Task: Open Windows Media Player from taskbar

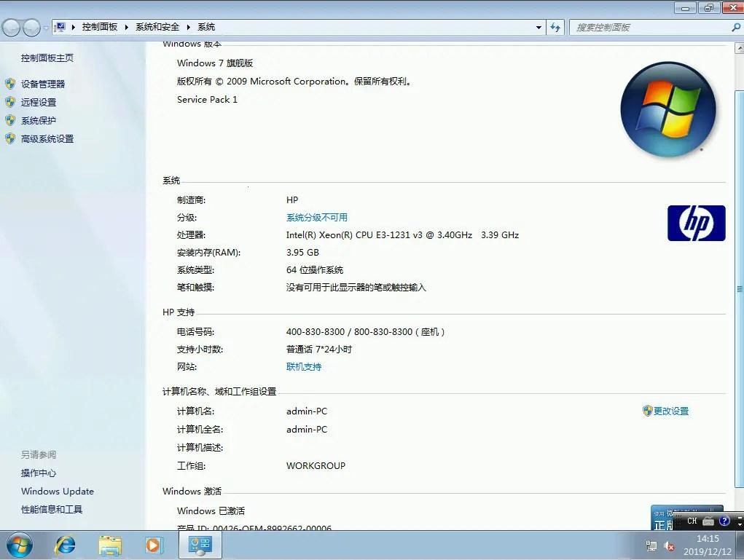Action: [x=154, y=545]
